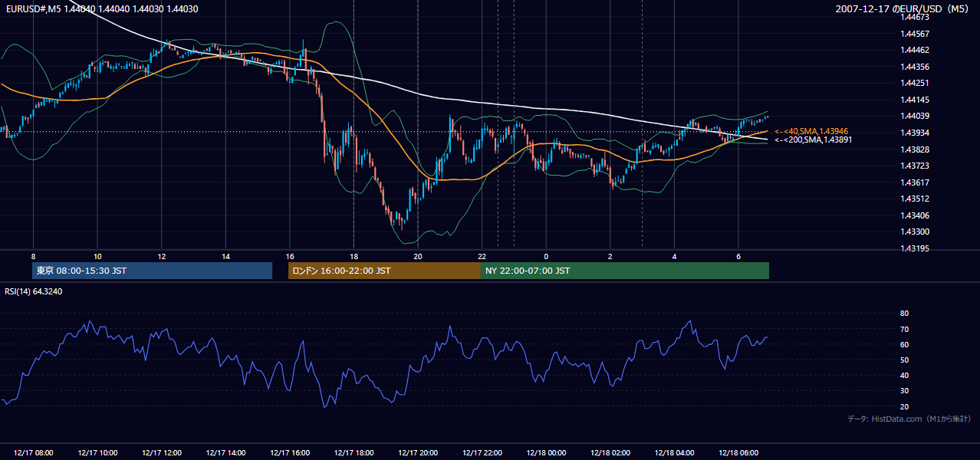Click the 12/17 22:00 time axis label
The width and height of the screenshot is (980, 460).
coord(482,453)
